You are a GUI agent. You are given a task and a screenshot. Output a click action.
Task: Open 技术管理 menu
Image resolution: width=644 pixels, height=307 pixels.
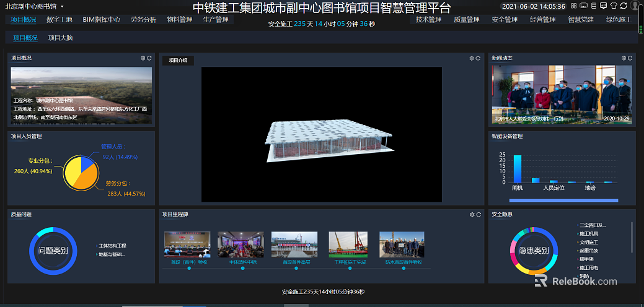pyautogui.click(x=429, y=20)
